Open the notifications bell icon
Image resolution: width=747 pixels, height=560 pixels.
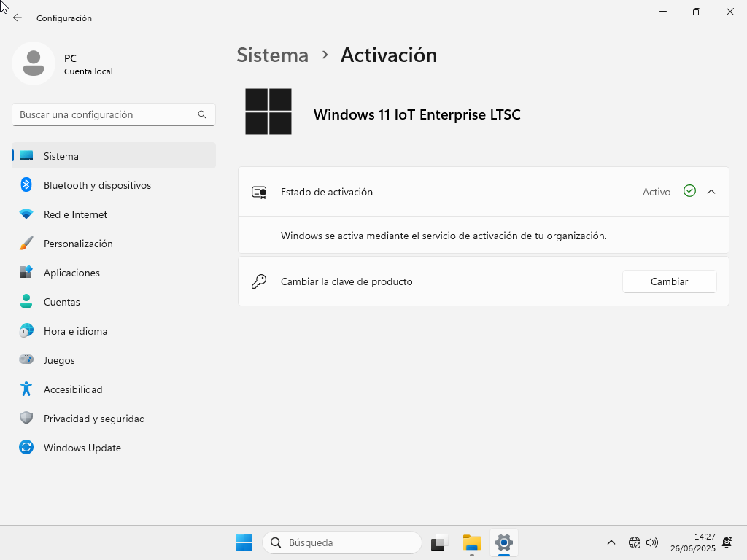[x=727, y=542]
